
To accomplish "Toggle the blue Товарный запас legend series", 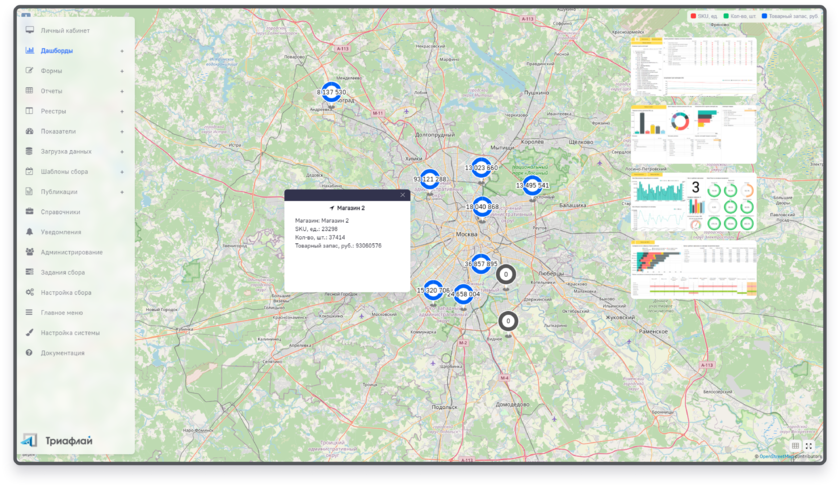I will [x=763, y=17].
